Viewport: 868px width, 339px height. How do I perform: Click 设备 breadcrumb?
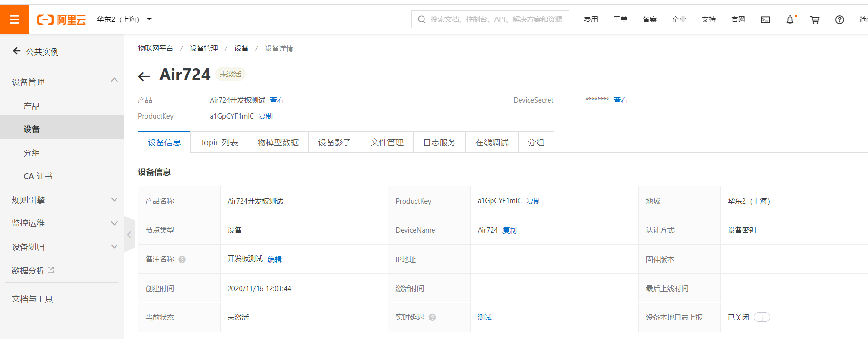coord(241,48)
